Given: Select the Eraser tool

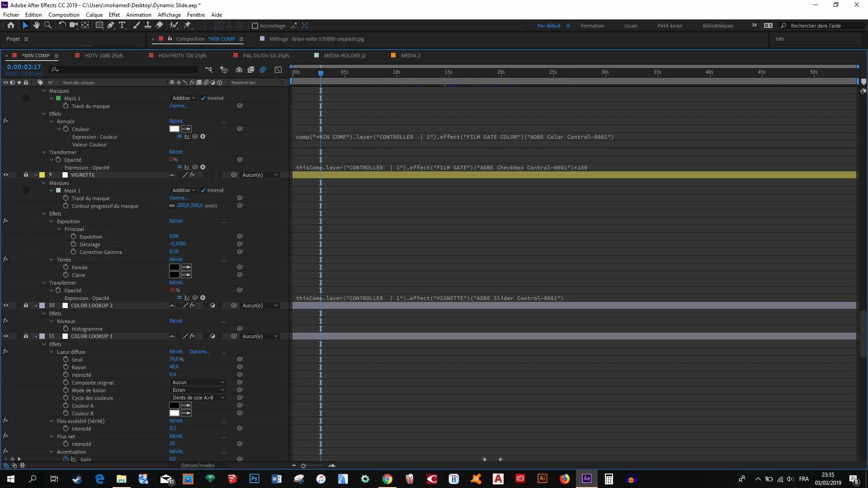Looking at the screenshot, I should click(x=160, y=25).
